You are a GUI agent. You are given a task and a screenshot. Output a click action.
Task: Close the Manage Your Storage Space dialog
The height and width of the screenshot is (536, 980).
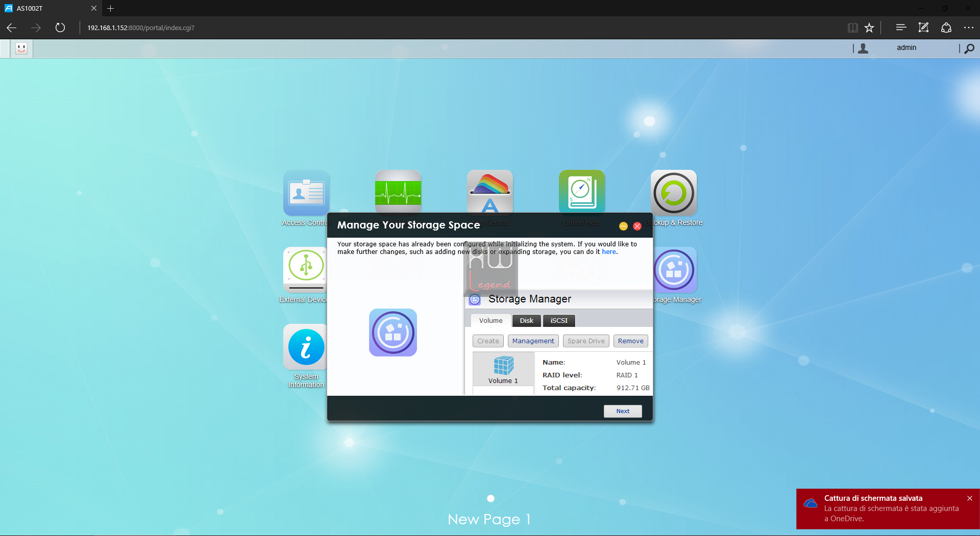tap(637, 226)
